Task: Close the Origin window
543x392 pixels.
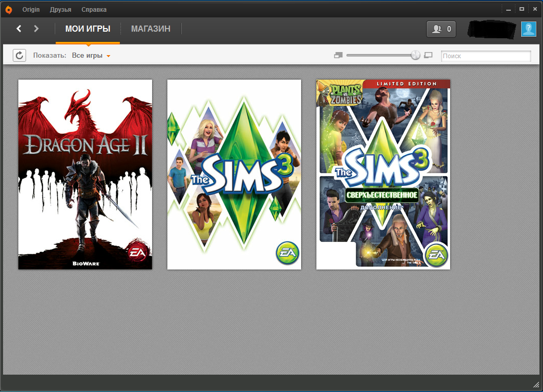Action: point(535,9)
